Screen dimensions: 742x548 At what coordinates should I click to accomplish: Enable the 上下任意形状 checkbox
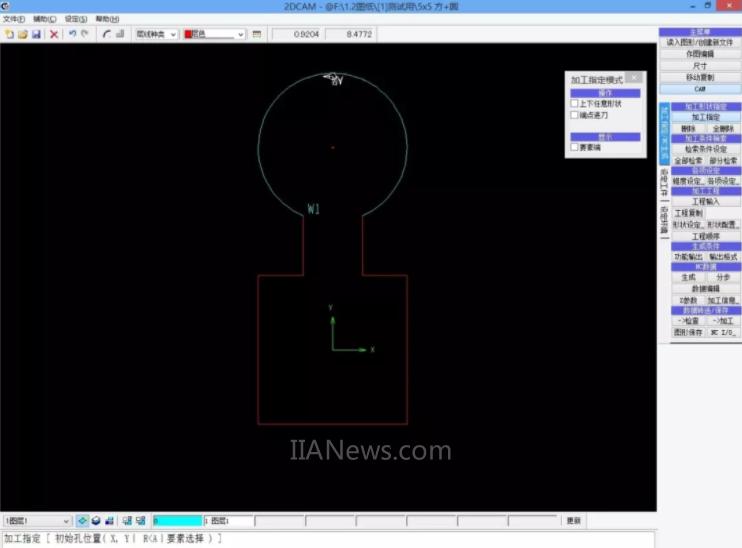coord(574,104)
